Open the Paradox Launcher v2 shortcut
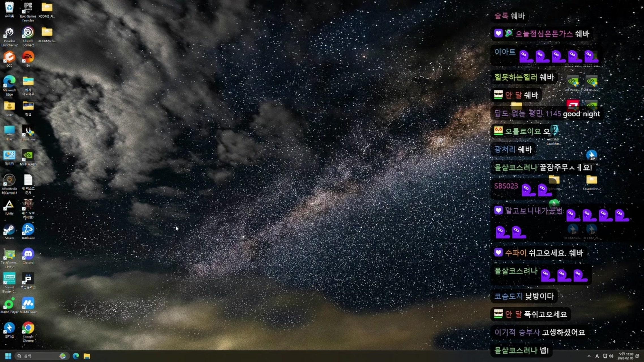The height and width of the screenshot is (362, 644). pyautogui.click(x=9, y=33)
